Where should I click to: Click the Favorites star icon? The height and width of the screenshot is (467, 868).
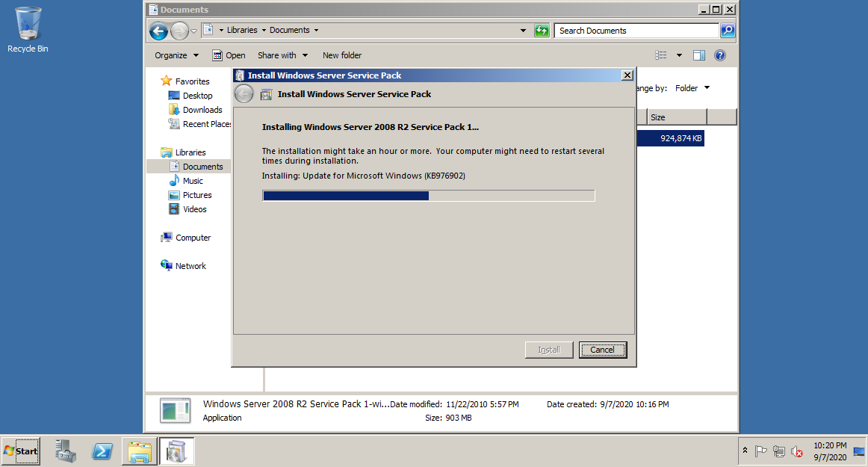pos(166,81)
